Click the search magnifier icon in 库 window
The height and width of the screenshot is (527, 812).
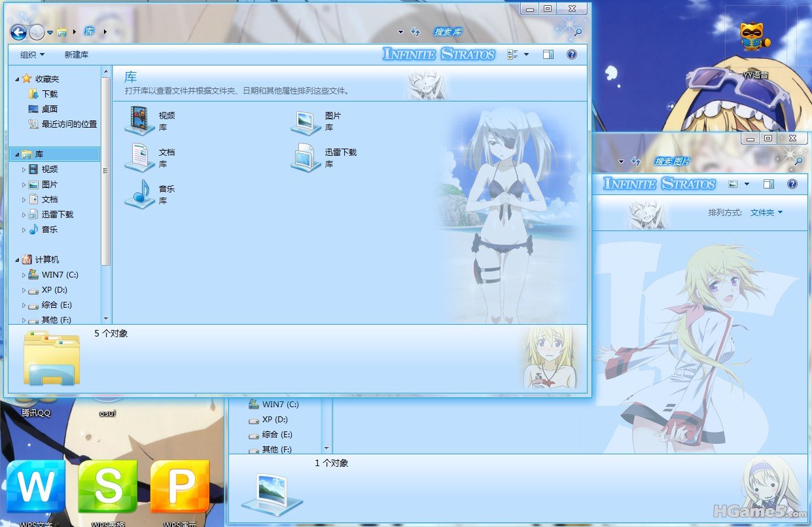tap(578, 31)
